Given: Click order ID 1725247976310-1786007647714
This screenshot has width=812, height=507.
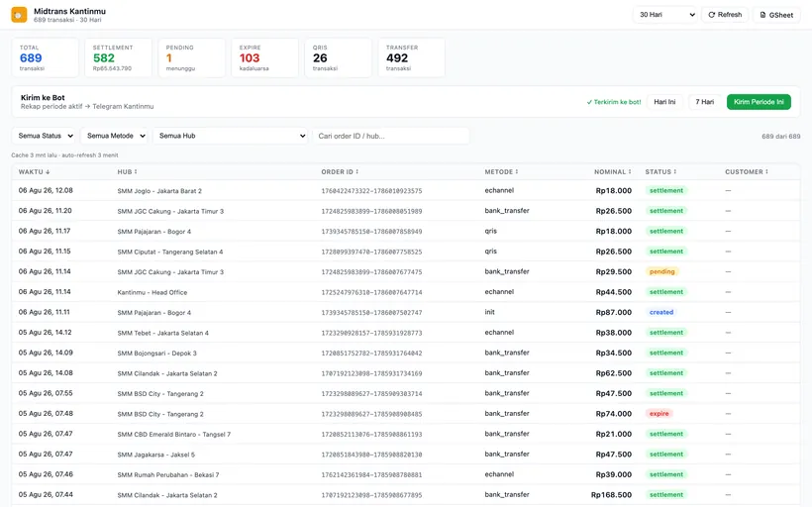Looking at the screenshot, I should (371, 292).
